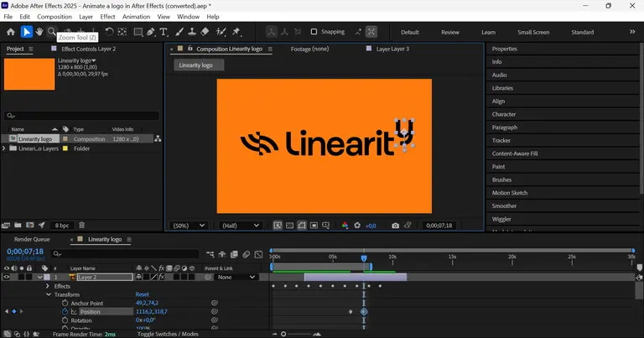Viewport: 644px width, 338px height.
Task: Switch to Effect Controls Layer 2 tab
Action: coord(88,49)
